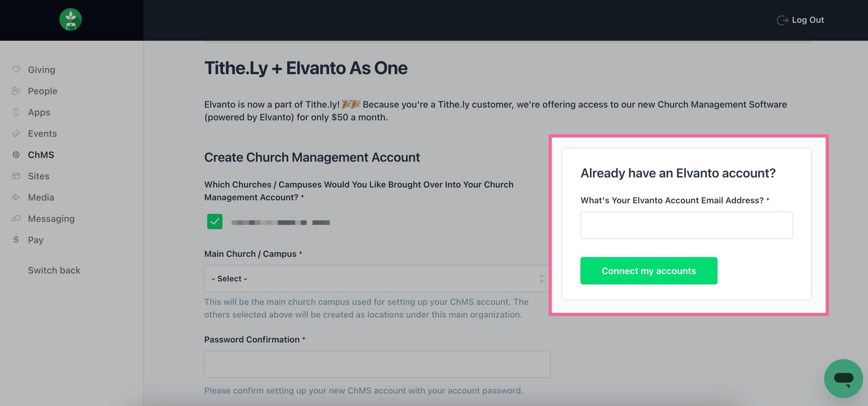Select Switch back in the sidebar
The image size is (868, 406).
pos(54,270)
